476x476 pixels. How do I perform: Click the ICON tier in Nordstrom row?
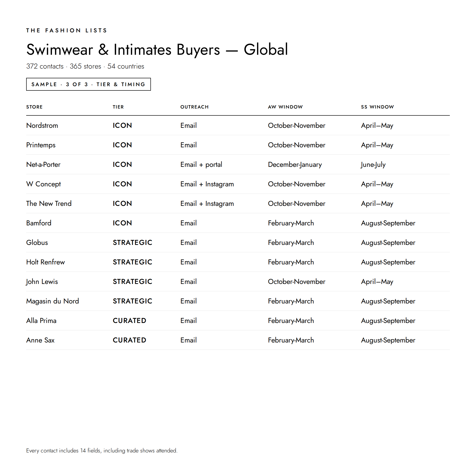click(122, 125)
